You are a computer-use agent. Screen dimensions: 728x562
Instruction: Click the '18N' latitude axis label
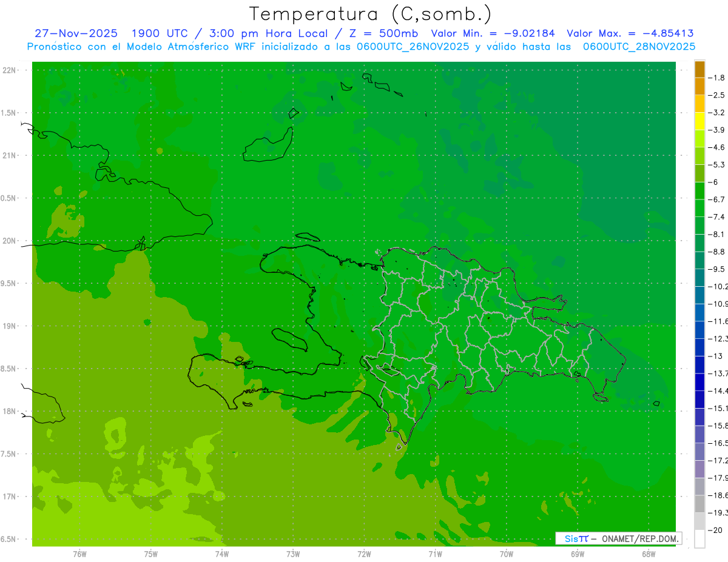click(10, 412)
